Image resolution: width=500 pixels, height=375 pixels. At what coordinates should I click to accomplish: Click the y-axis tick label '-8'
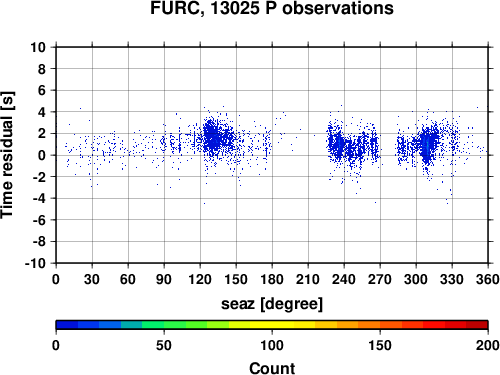tap(39, 242)
